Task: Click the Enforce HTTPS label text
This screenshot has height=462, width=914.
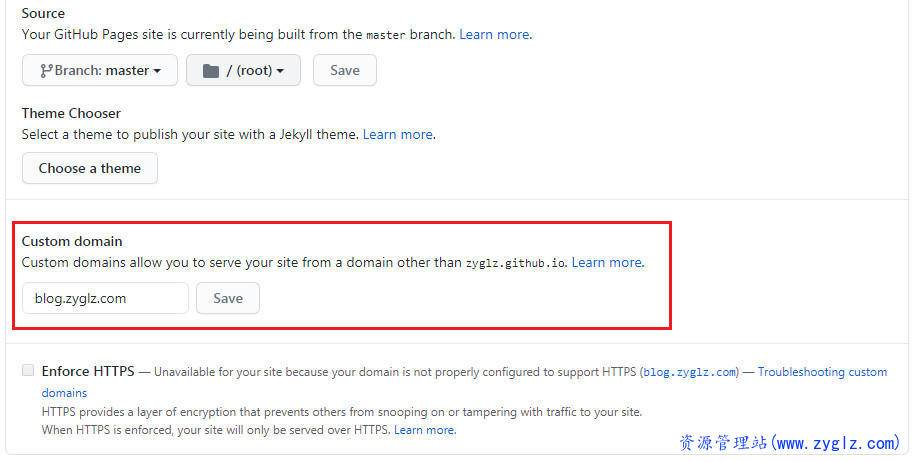Action: click(88, 371)
